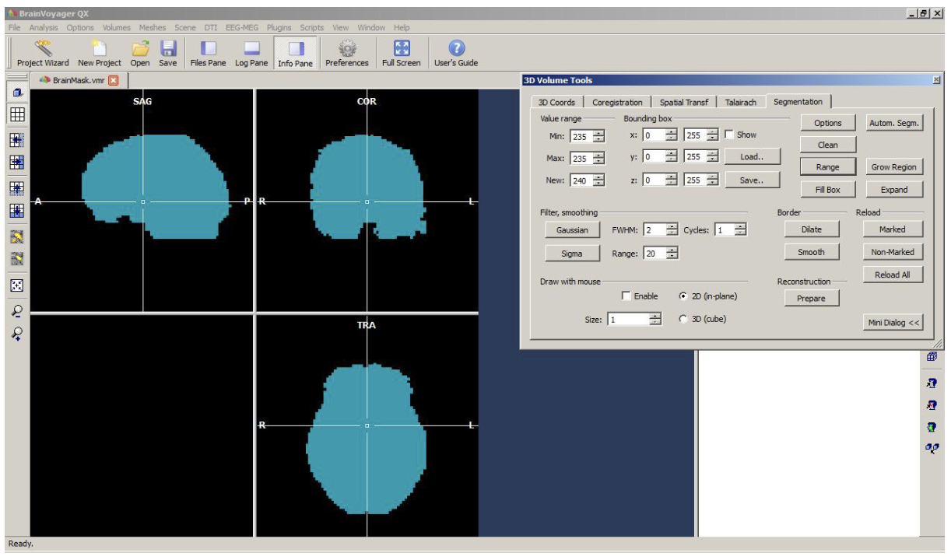
Task: Switch to the Talairach tab
Action: click(740, 102)
